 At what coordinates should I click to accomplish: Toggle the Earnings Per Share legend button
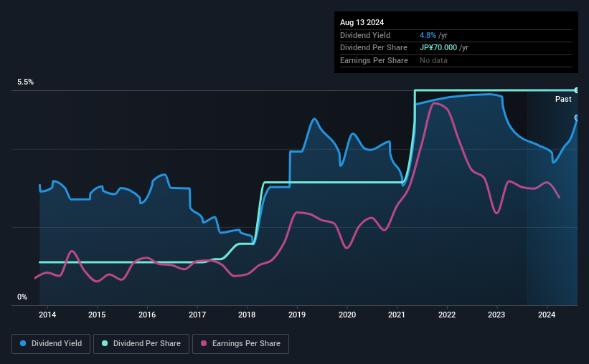click(x=240, y=344)
